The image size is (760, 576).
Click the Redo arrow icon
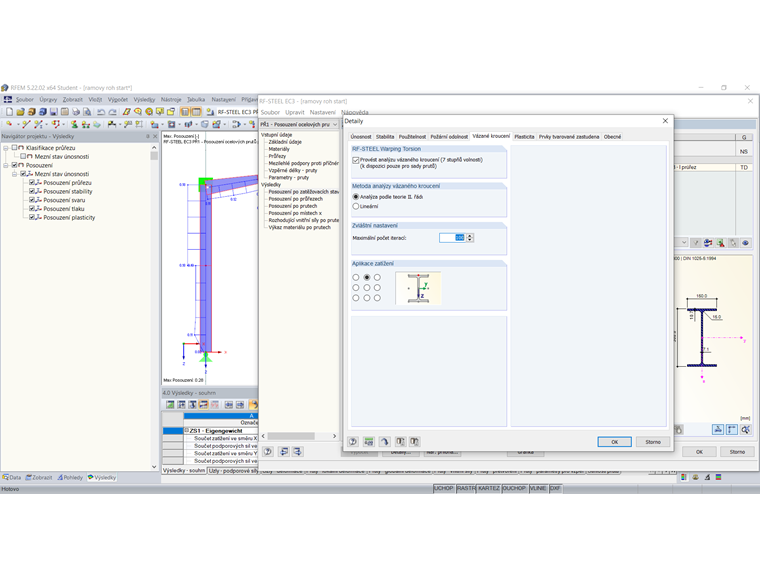click(x=112, y=112)
